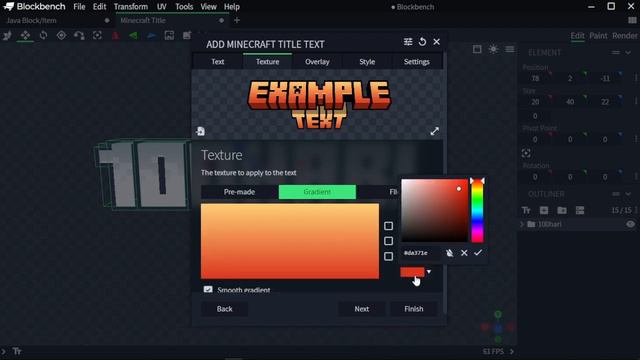The image size is (640, 360).
Task: Expand the example text preview fullscreen
Action: point(435,131)
